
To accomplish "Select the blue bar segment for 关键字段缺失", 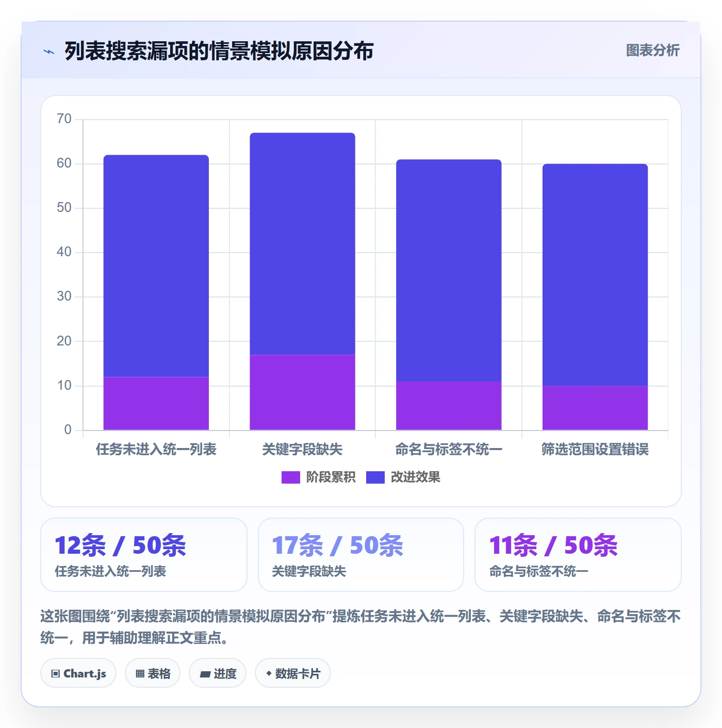I will [303, 244].
